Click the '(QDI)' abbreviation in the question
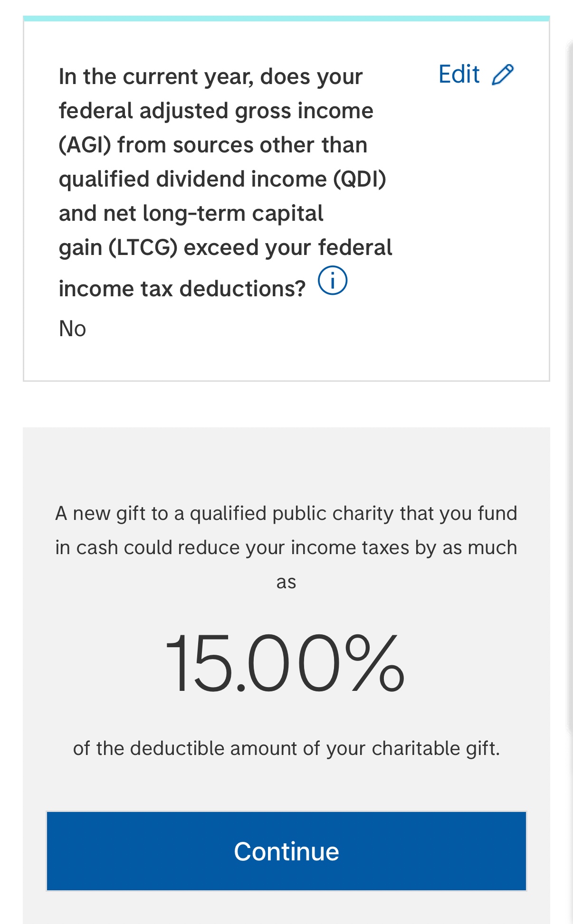573x924 pixels. (x=360, y=179)
